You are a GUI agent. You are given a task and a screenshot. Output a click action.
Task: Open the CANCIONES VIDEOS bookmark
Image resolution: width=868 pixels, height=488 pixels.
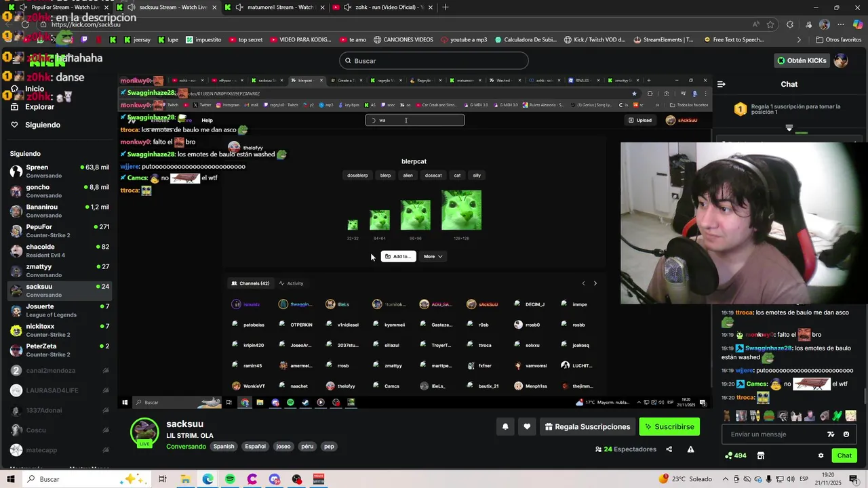coord(403,40)
